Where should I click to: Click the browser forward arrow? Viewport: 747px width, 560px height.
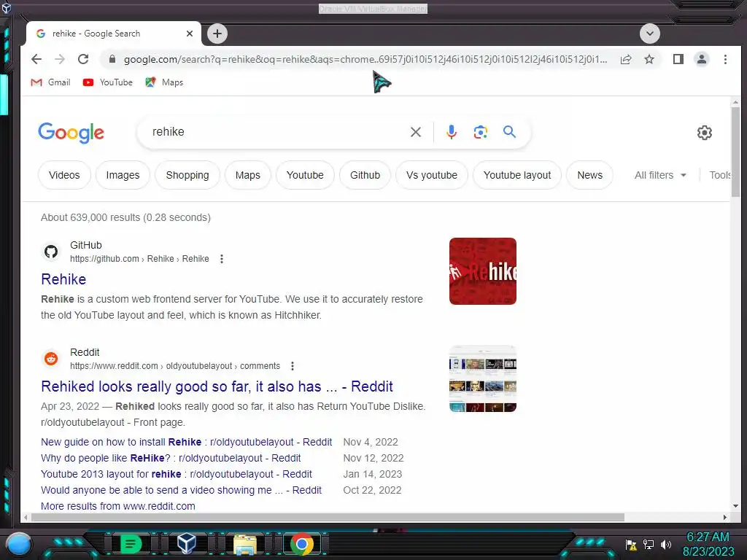coord(60,59)
